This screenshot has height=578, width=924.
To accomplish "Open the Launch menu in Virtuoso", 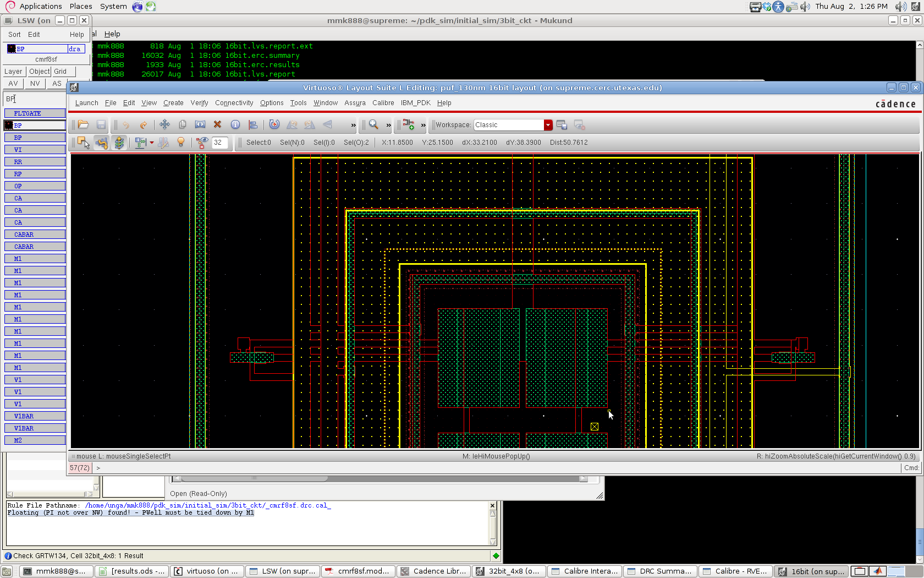I will pos(86,103).
